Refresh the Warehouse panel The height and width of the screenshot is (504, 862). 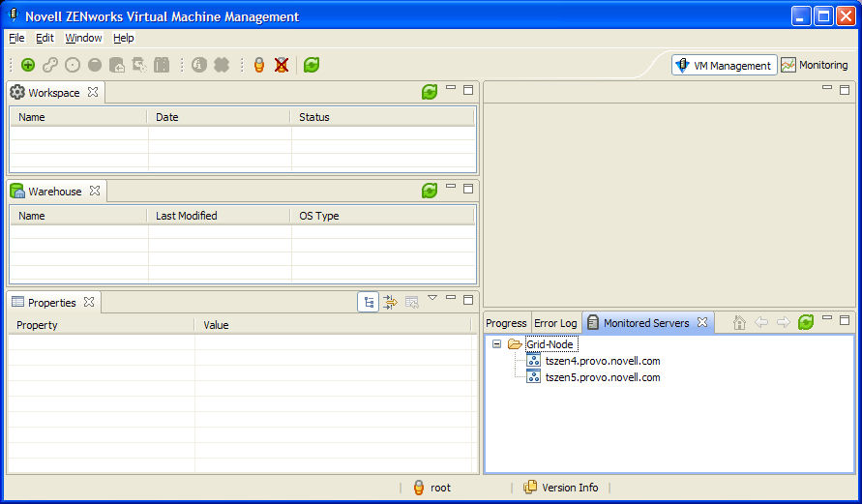tap(430, 191)
